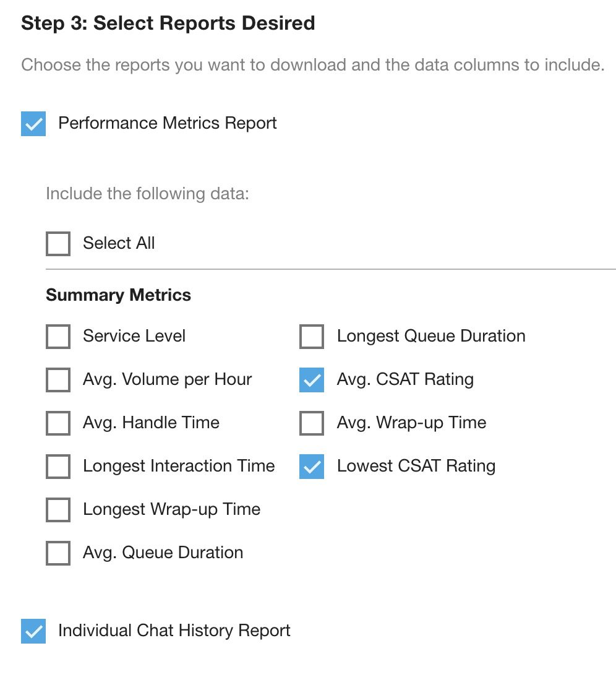Uncheck the Avg. CSAT Rating checkbox

tap(312, 380)
